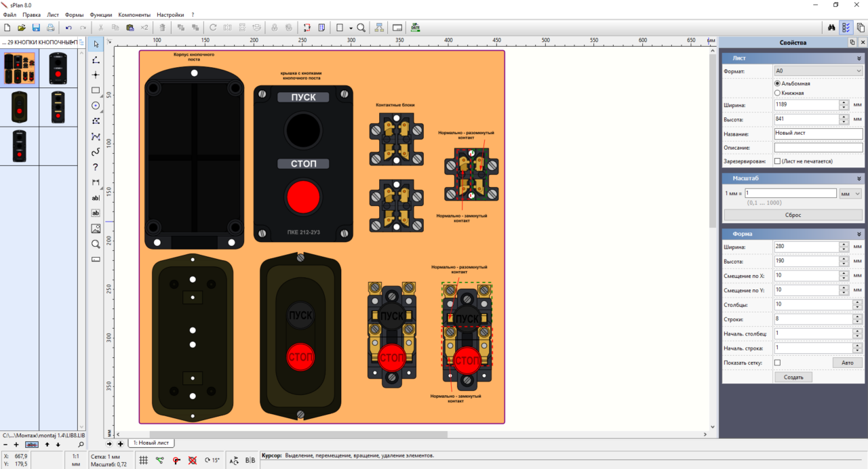Screen dimensions: 868x469
Task: Open the Компоненты menu
Action: [x=134, y=14]
